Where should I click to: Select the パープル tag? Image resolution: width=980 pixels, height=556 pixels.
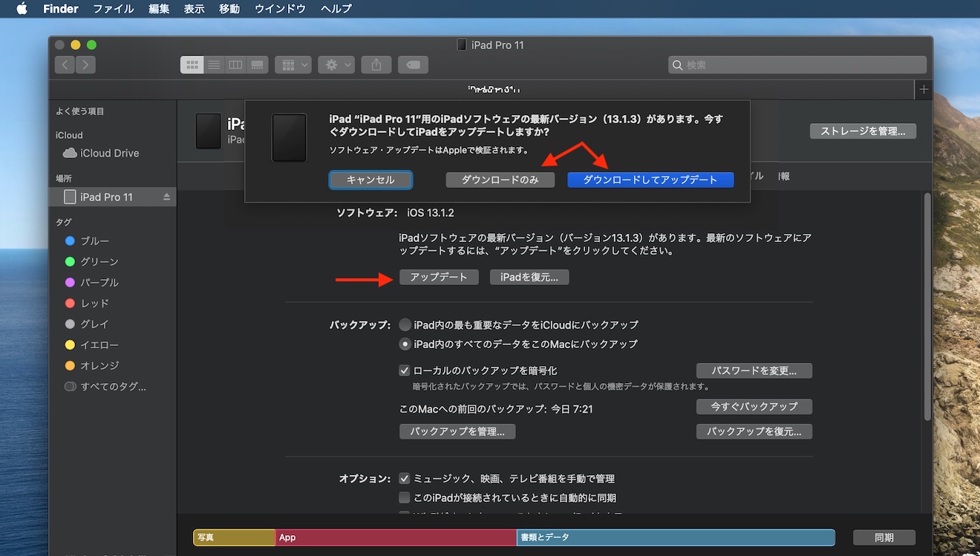coord(92,282)
